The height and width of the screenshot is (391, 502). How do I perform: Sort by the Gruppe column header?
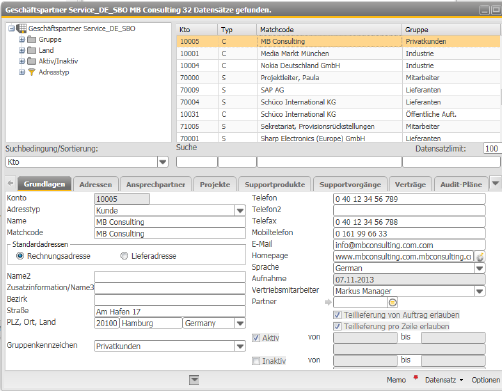(x=451, y=30)
